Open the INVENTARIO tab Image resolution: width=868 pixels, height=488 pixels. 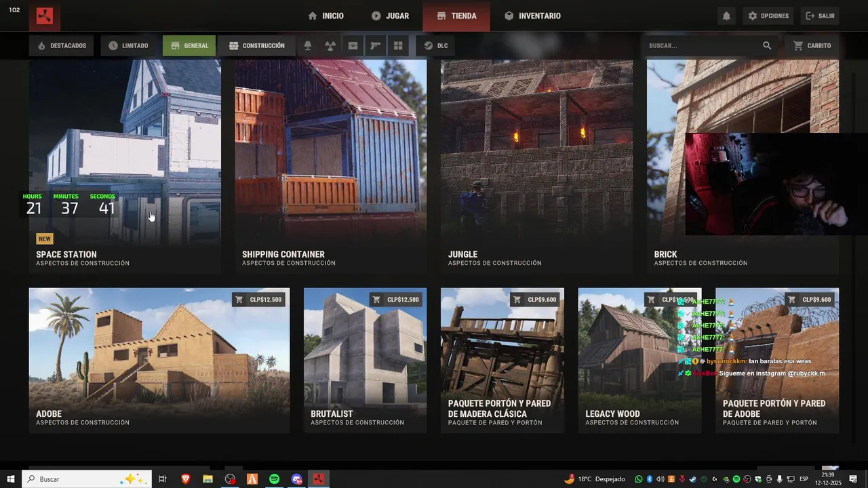[532, 16]
